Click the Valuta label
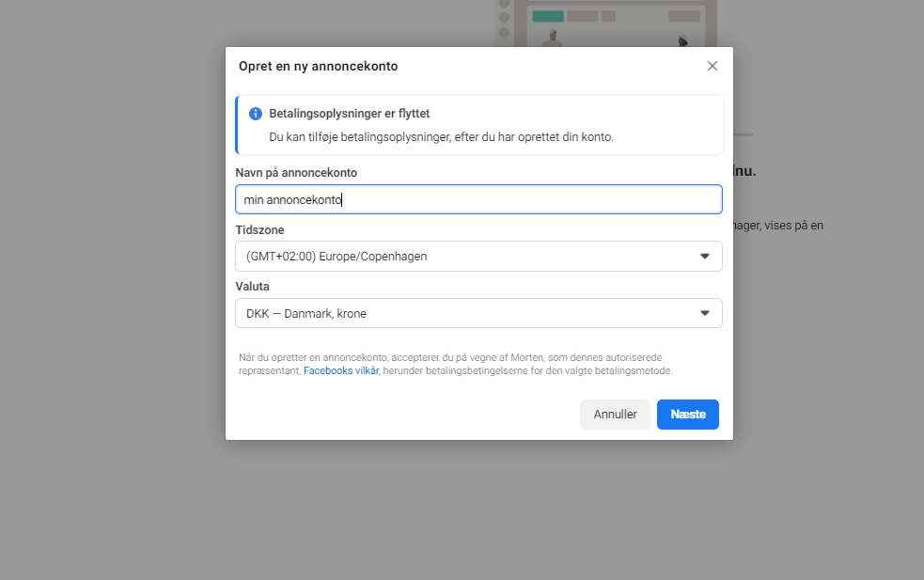924x580 pixels. click(252, 287)
